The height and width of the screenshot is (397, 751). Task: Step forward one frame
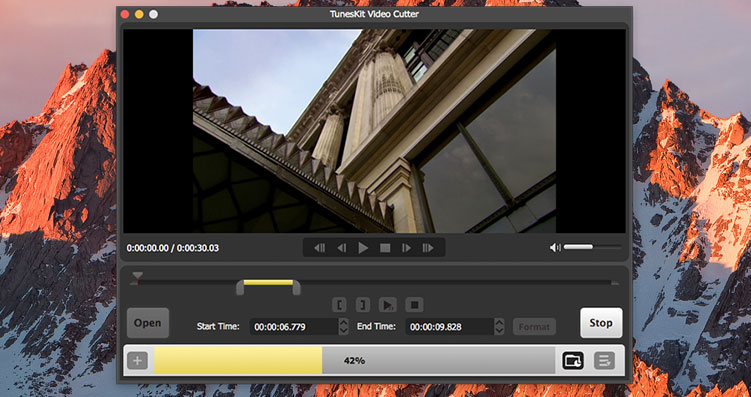[407, 248]
